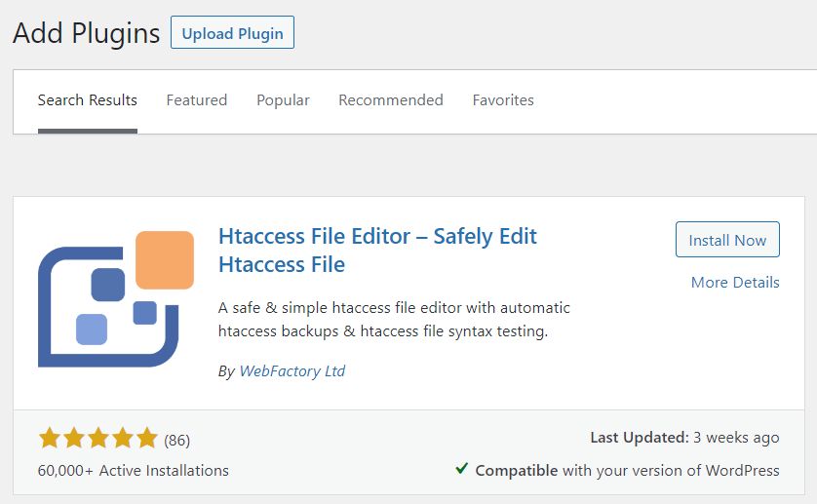Click the five-star rating stars
817x504 pixels.
click(x=97, y=438)
